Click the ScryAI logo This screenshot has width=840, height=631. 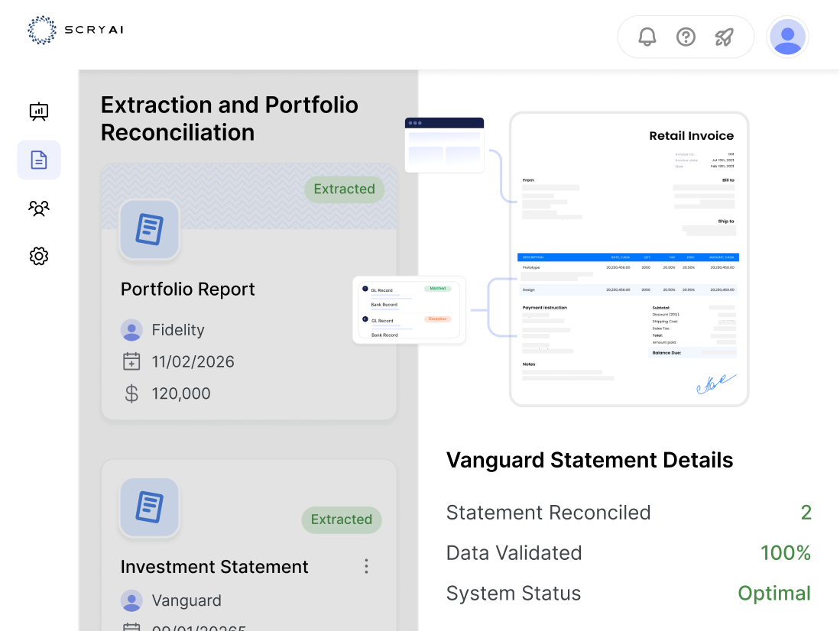point(76,30)
